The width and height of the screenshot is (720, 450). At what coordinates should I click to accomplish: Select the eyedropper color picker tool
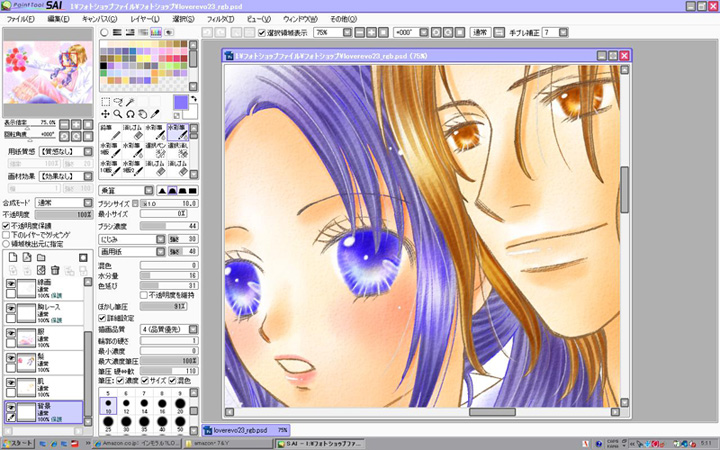(x=155, y=114)
